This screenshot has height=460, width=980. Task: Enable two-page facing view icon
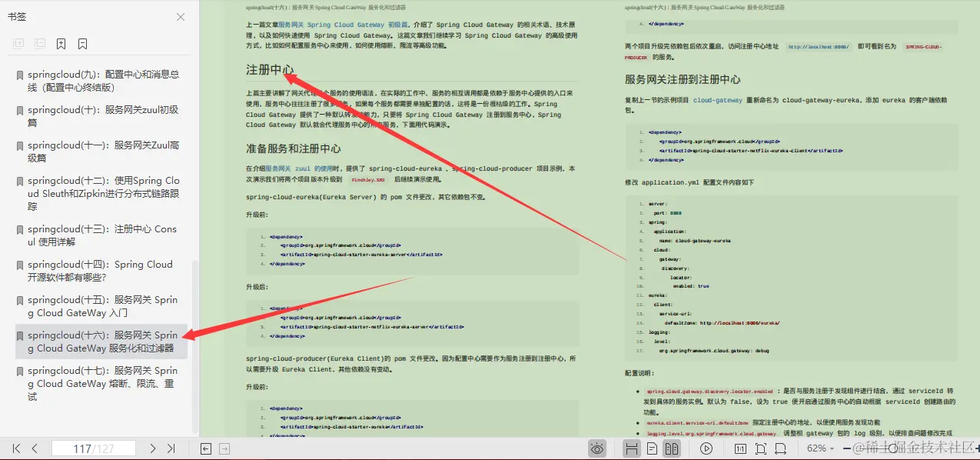[672, 448]
